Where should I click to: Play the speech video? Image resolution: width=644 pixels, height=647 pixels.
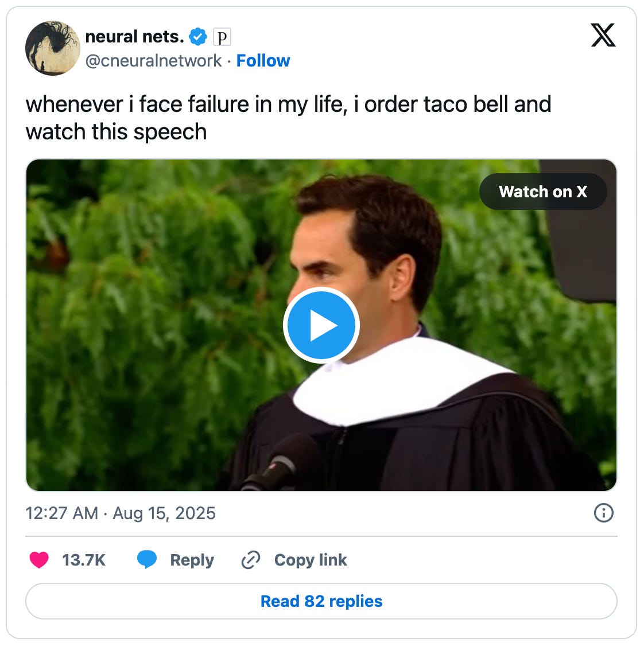(321, 325)
